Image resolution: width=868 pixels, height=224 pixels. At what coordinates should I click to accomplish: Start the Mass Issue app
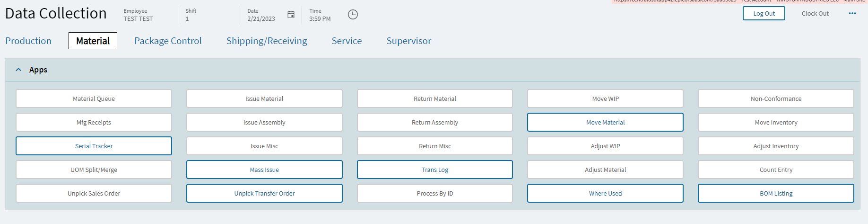click(264, 170)
